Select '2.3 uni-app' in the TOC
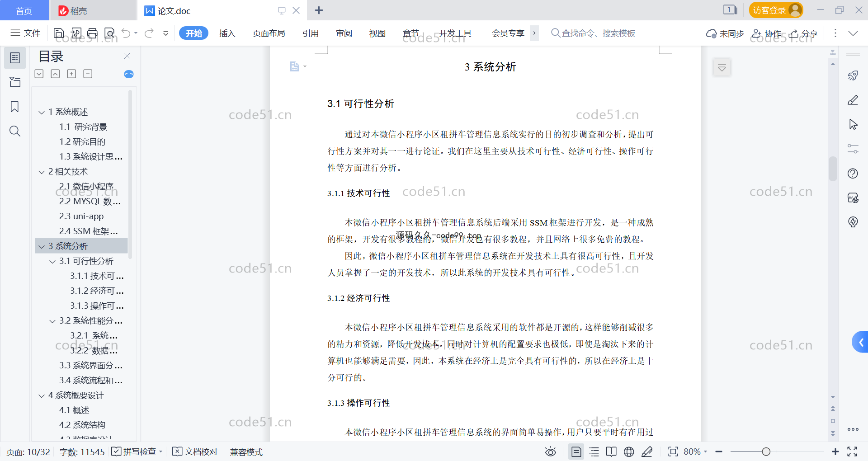The image size is (868, 461). tap(81, 216)
